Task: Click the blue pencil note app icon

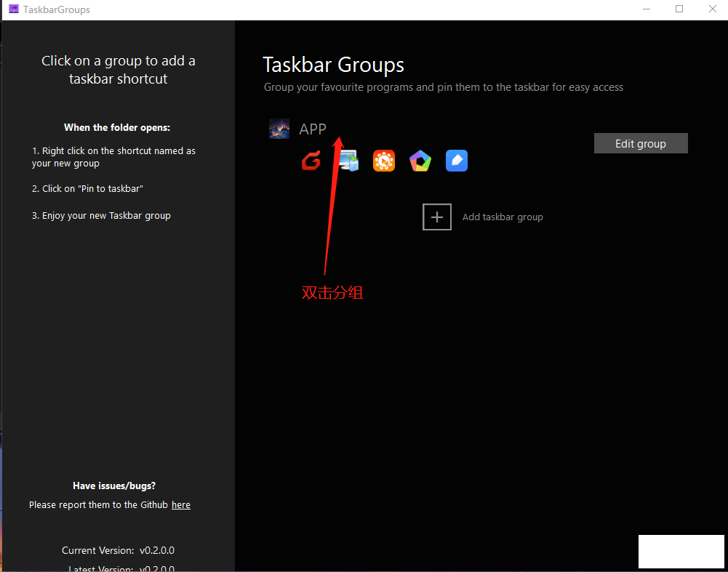Action: point(457,161)
